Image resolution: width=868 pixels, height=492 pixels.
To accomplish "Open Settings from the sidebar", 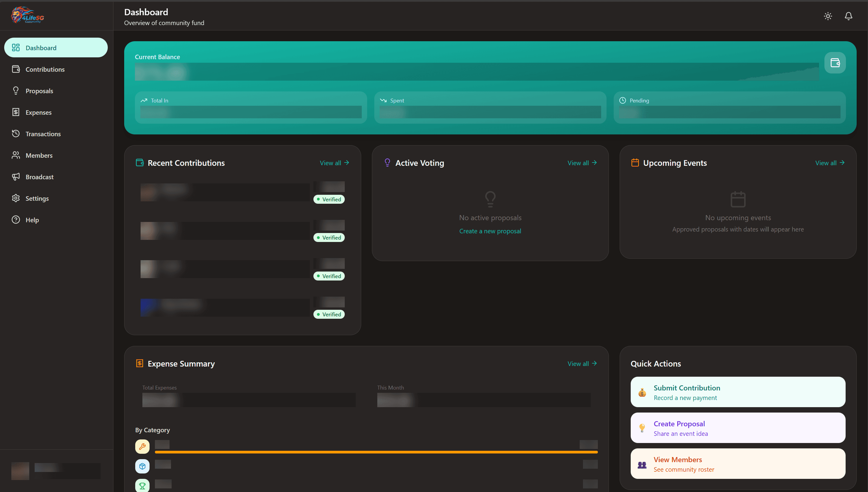I will (37, 198).
